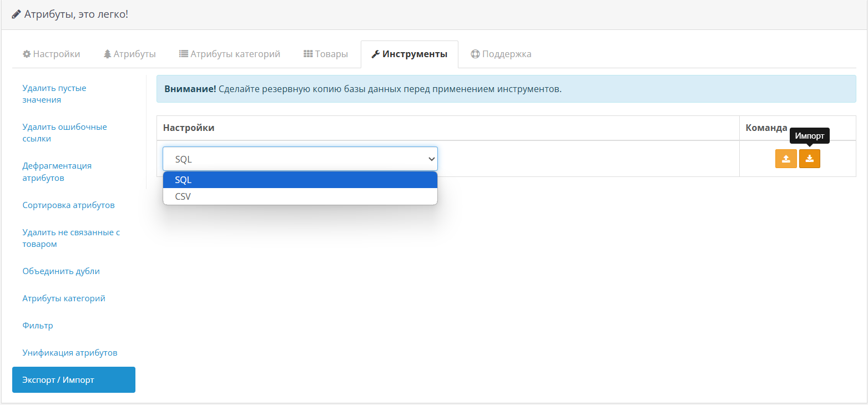This screenshot has width=868, height=405.
Task: Switch to the Атрибуты tab
Action: (130, 54)
